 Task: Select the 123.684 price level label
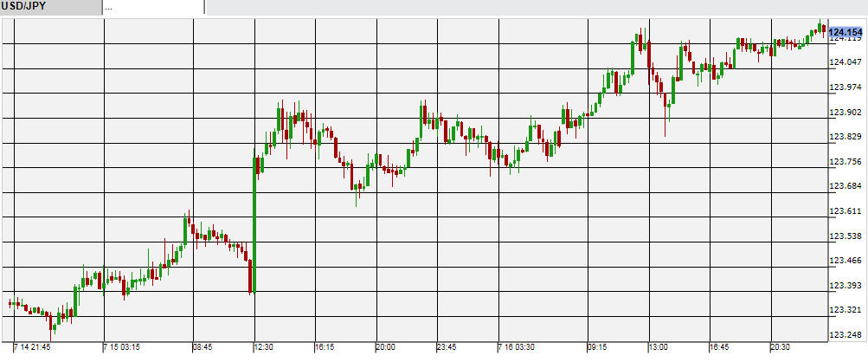coord(845,186)
